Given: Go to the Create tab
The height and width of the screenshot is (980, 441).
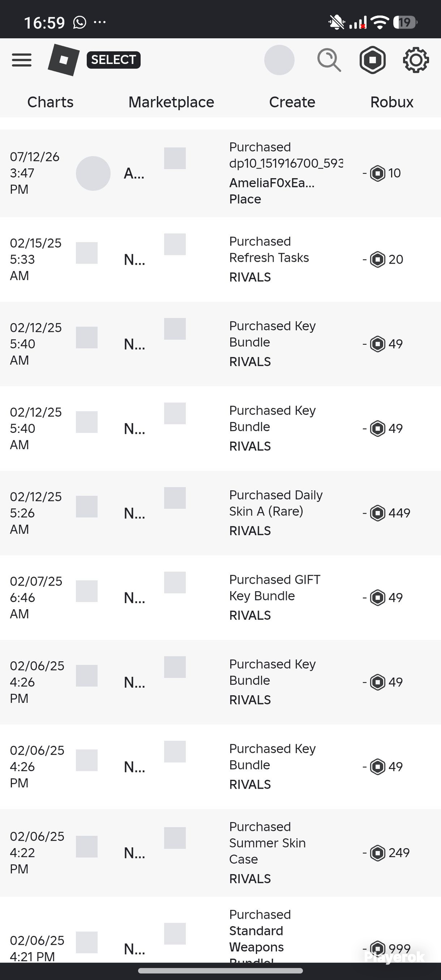Looking at the screenshot, I should tap(292, 102).
